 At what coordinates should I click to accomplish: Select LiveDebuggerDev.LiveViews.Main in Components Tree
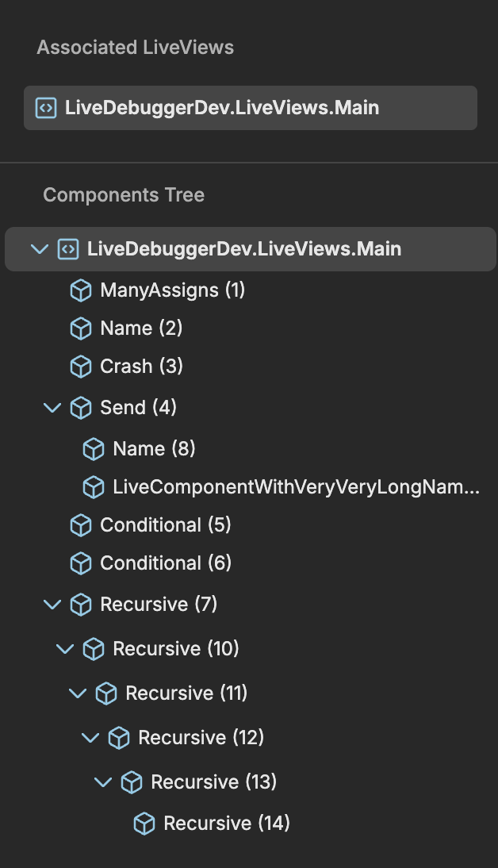(x=250, y=249)
